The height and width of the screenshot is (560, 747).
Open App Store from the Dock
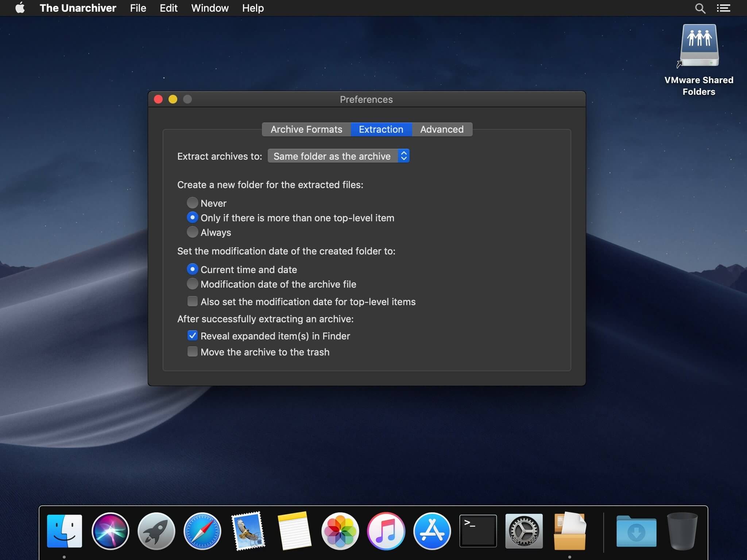click(432, 531)
